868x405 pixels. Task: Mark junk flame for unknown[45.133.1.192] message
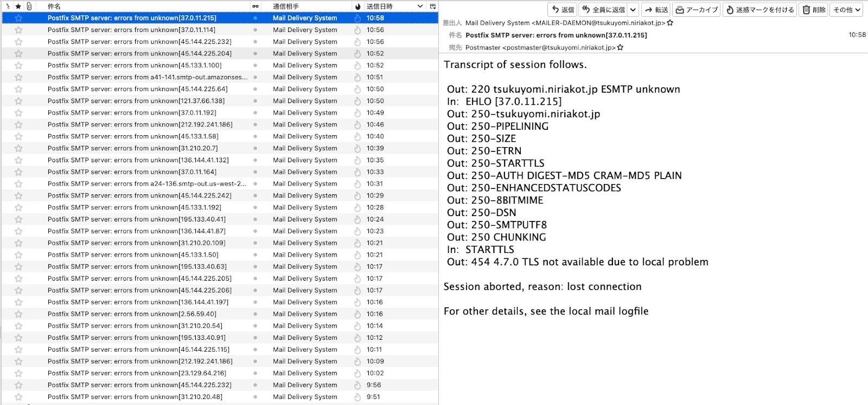point(358,207)
